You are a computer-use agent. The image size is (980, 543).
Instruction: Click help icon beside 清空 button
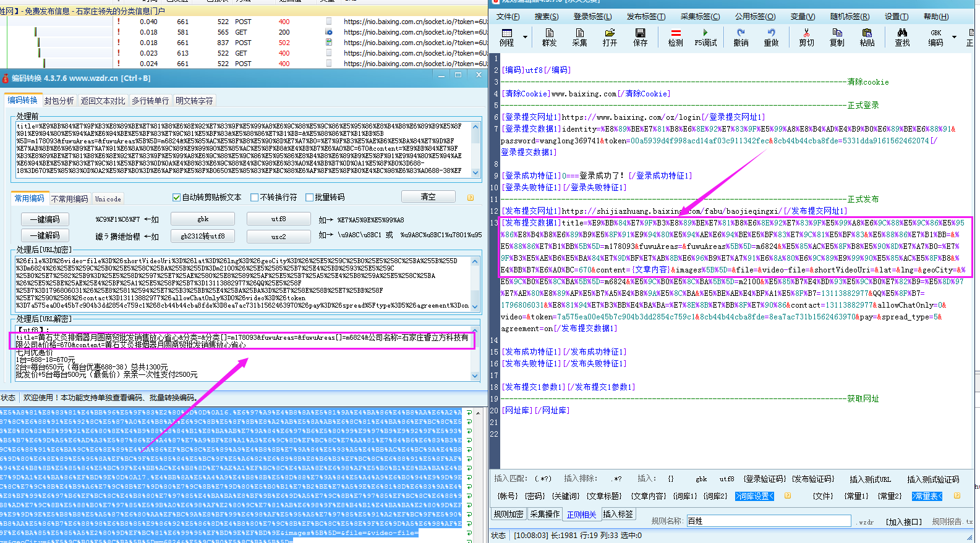470,198
